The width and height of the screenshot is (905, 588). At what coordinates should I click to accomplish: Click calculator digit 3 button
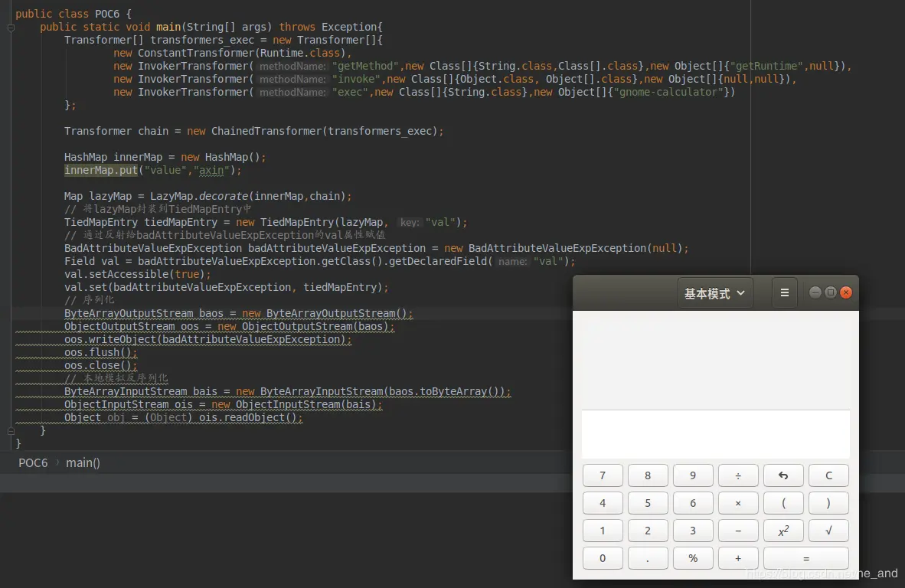(x=693, y=531)
